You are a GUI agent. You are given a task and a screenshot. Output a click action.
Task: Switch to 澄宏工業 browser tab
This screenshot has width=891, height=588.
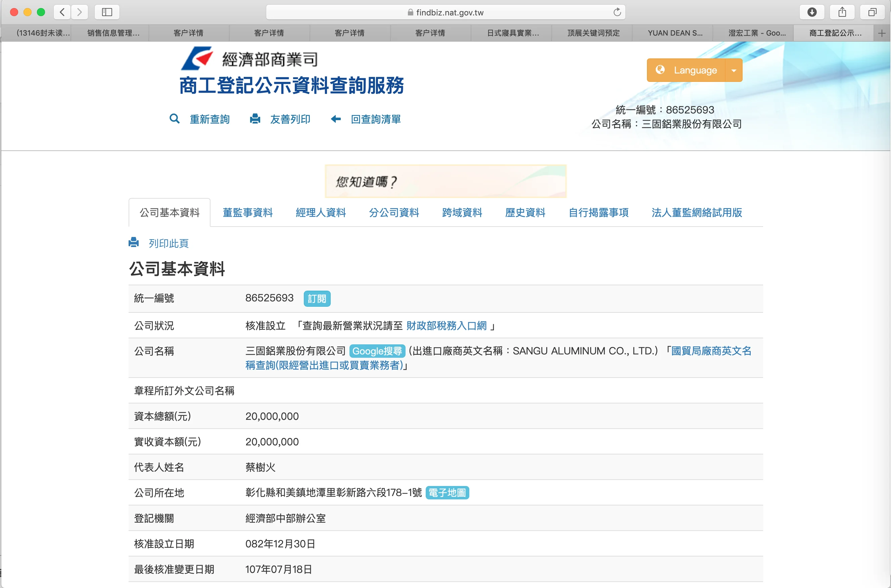tap(756, 33)
